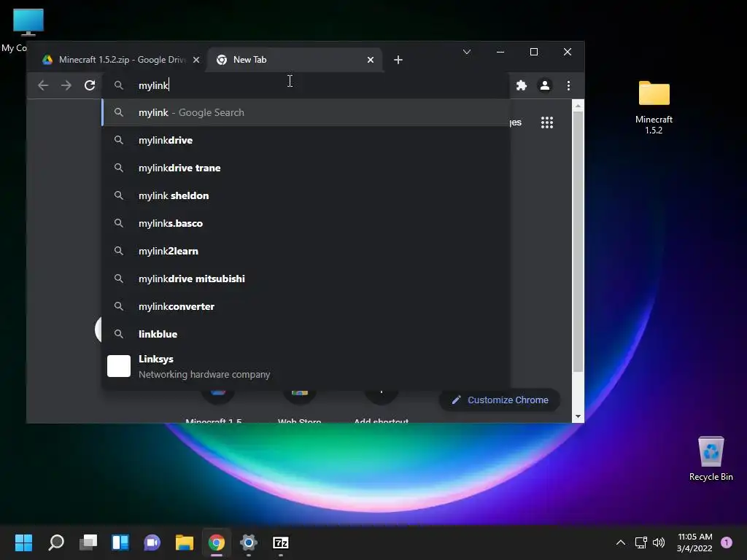This screenshot has height=560, width=747.
Task: Open Widgets on the taskbar
Action: (120, 542)
